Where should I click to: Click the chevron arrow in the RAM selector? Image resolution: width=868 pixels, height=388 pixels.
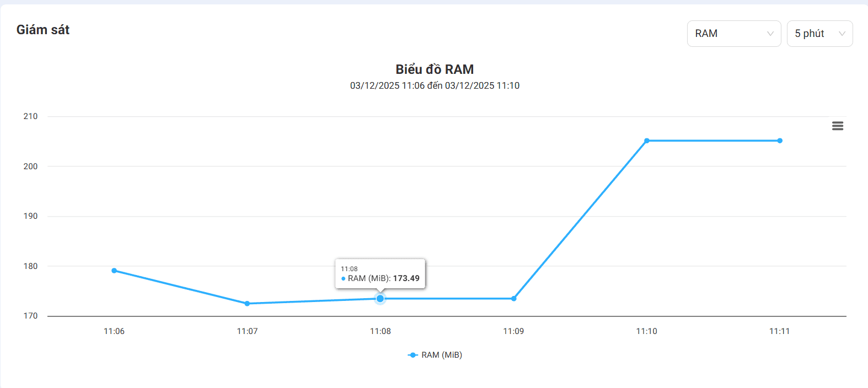coord(770,34)
